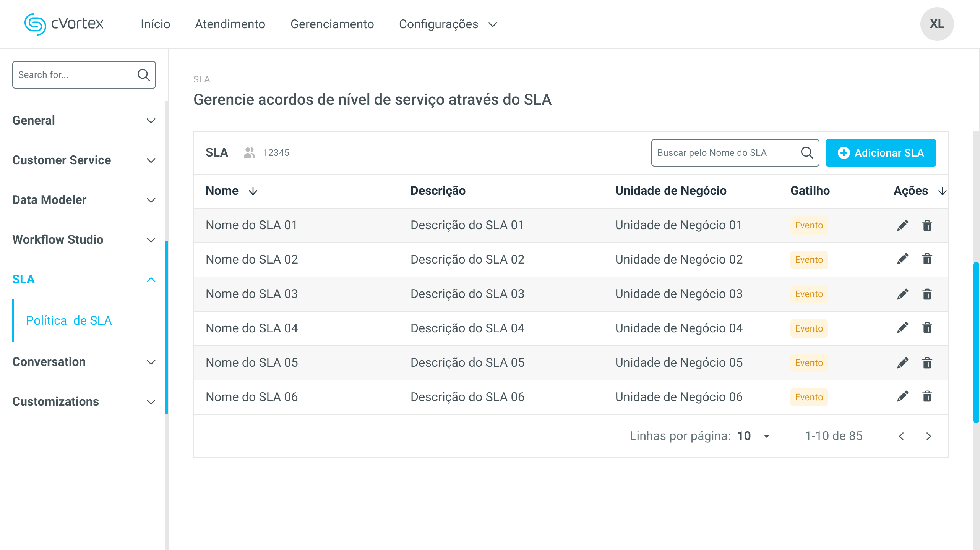Click the cVortex logo

(64, 24)
